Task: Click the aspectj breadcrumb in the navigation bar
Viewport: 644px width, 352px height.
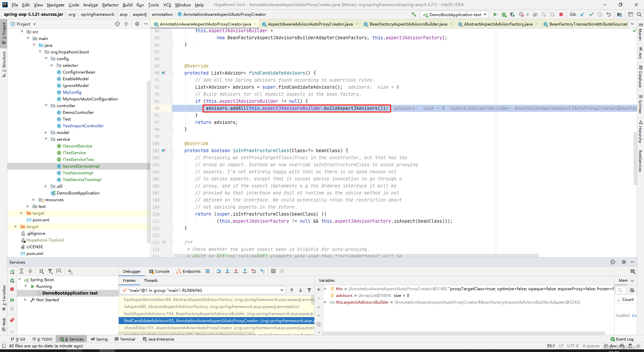Action: [140, 14]
